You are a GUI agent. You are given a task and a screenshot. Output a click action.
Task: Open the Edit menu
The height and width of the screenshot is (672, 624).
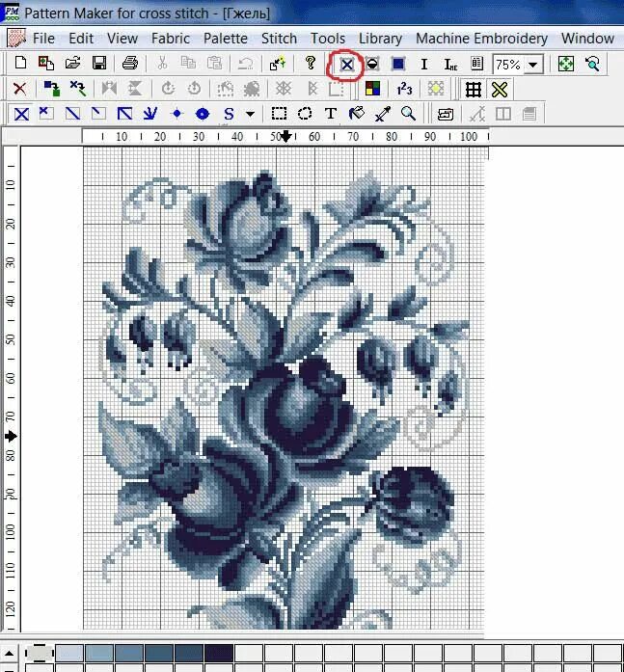[81, 39]
